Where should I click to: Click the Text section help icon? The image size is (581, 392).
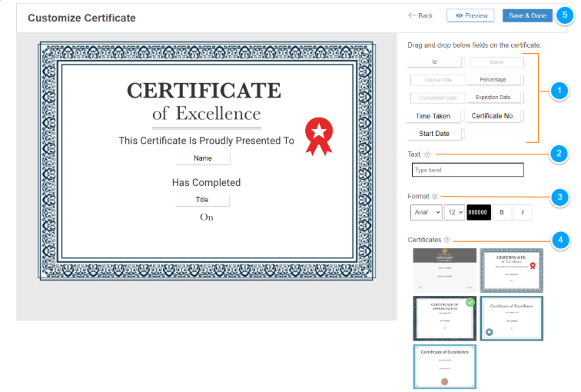point(427,154)
